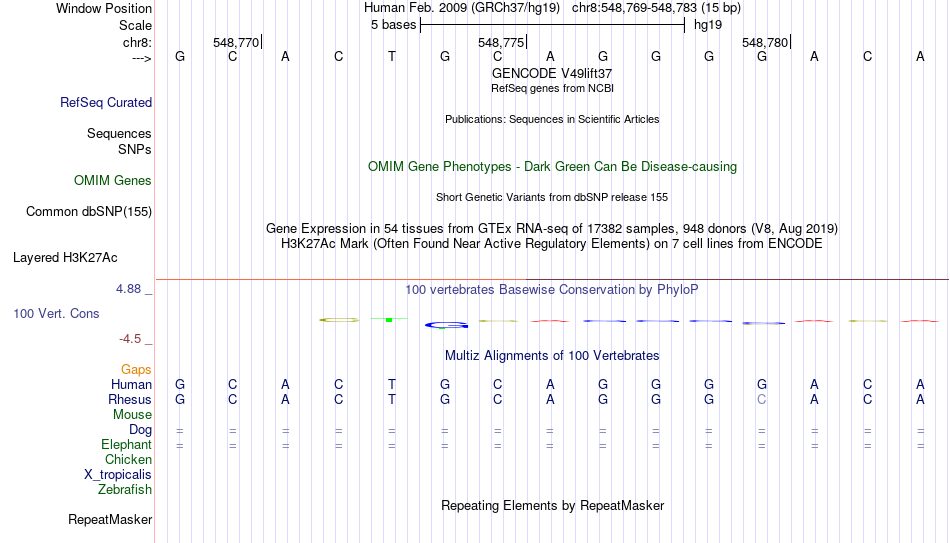950x543 pixels.
Task: Click the chr8: row label
Action: pos(138,42)
